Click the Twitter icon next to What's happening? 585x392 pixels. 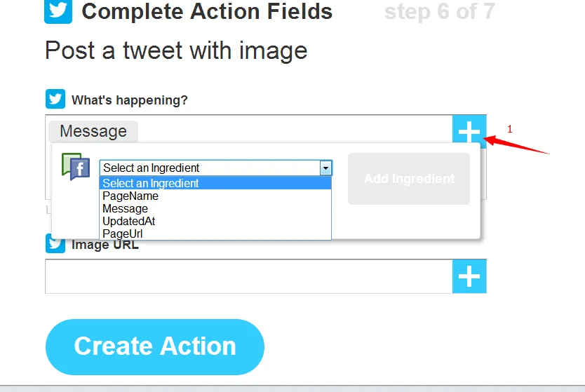coord(55,99)
